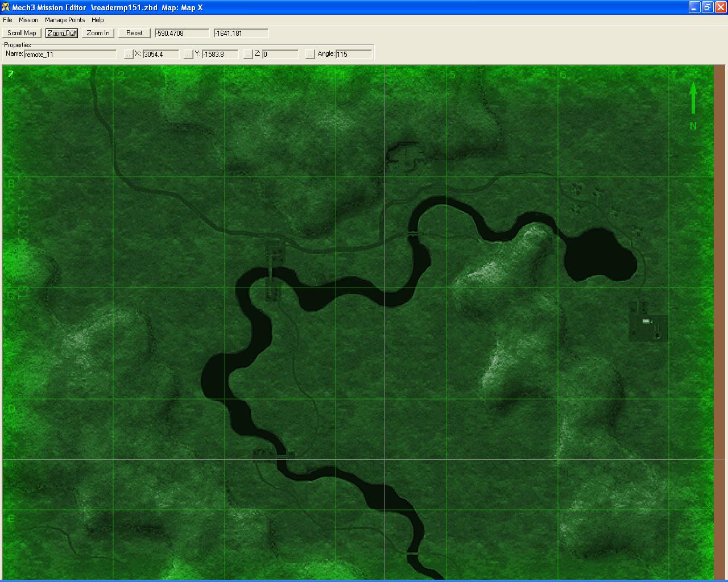This screenshot has width=728, height=582.
Task: Open the File menu
Action: click(x=7, y=20)
